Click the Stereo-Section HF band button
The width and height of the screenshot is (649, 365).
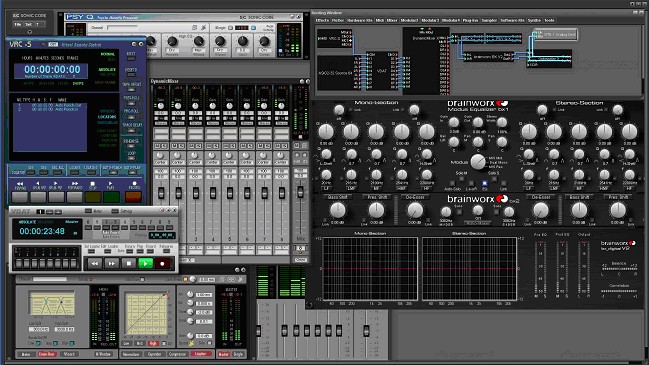(x=630, y=188)
